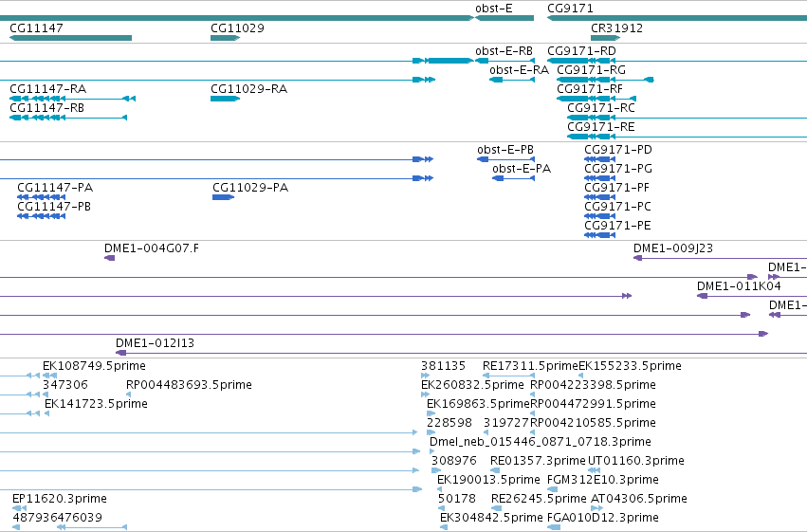The height and width of the screenshot is (532, 807).
Task: Click EST RP004210585.5prime
Action: 533,432
